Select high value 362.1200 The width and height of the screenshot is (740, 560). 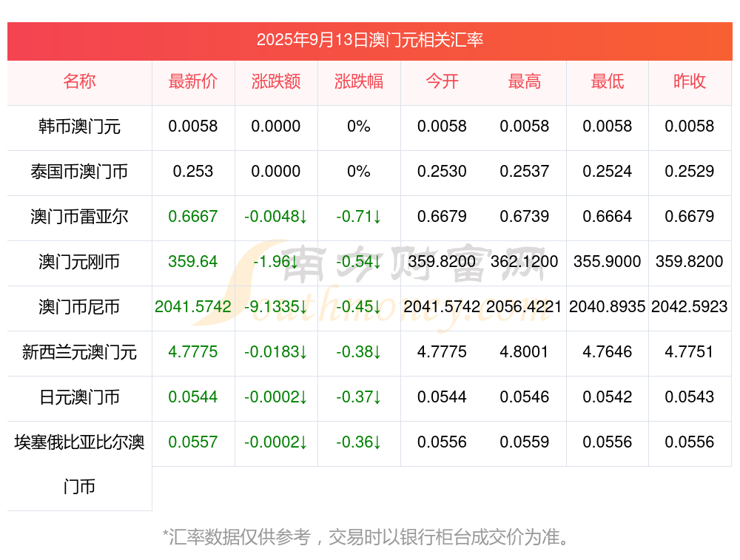click(525, 261)
